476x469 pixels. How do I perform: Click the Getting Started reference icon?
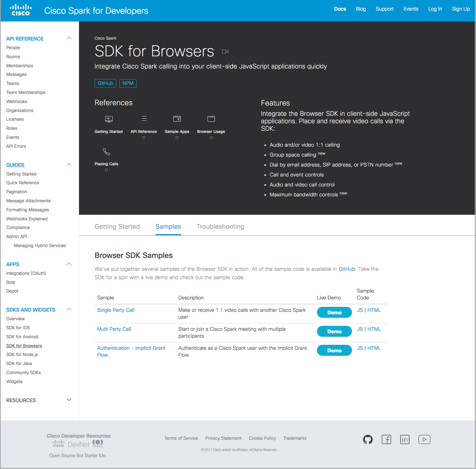click(x=109, y=119)
